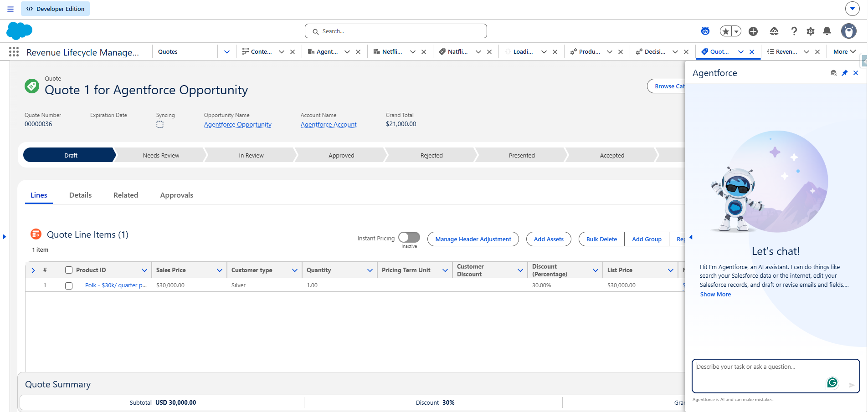This screenshot has height=412, width=868.
Task: Select the Polk line item checkbox
Action: (x=69, y=286)
